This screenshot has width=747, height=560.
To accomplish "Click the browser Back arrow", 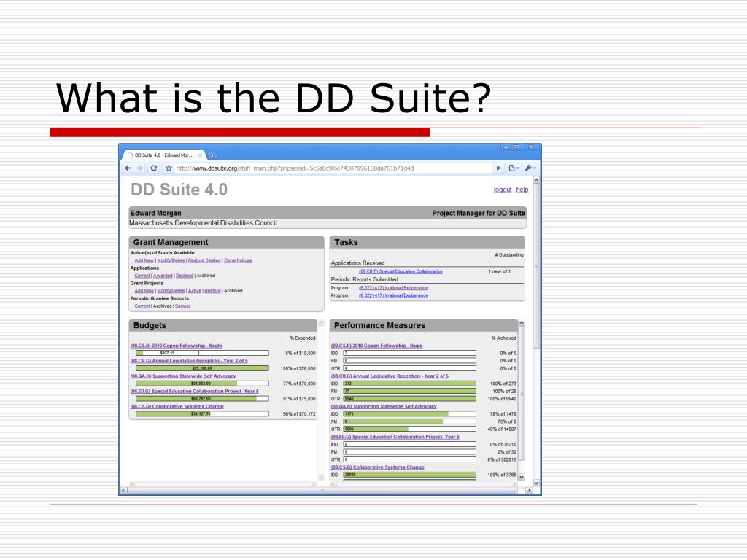I will pos(128,168).
